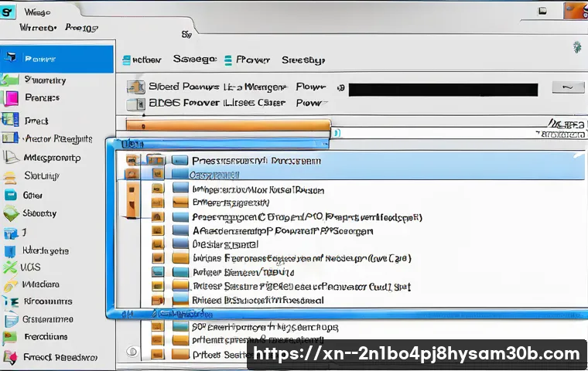Click the 'Sresbyp' toolbar item
588x371 pixels.
[303, 60]
